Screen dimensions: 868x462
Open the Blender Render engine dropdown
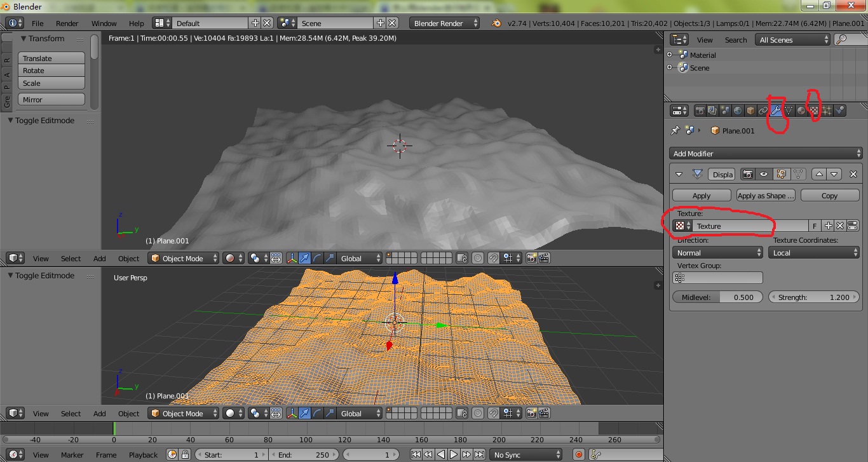(445, 23)
